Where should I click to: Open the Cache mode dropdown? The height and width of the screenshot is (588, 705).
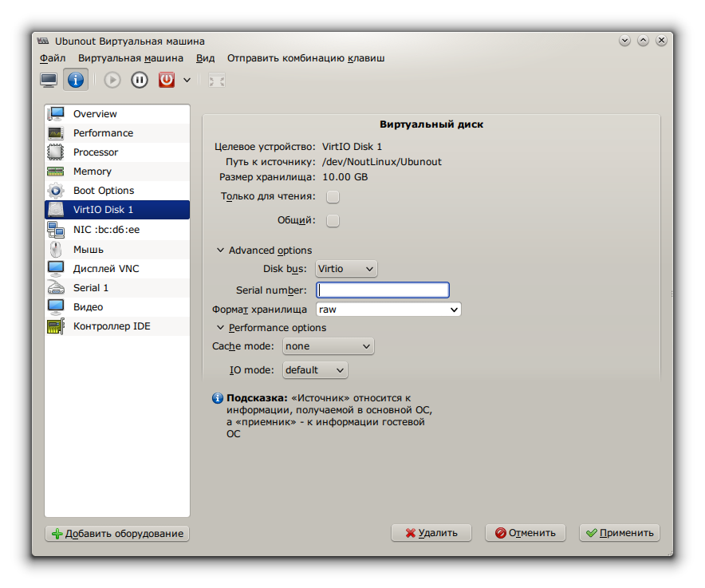(x=329, y=346)
